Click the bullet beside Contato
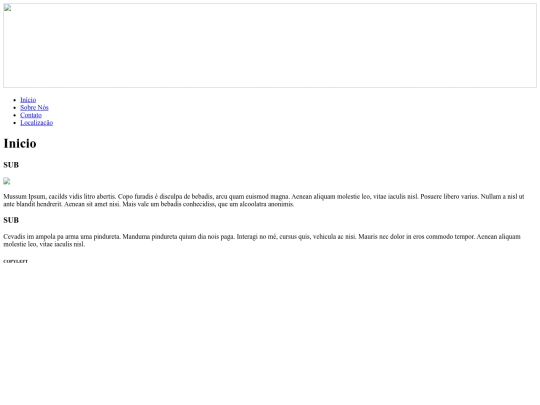Viewport: 540px width, 405px height. click(x=14, y=115)
